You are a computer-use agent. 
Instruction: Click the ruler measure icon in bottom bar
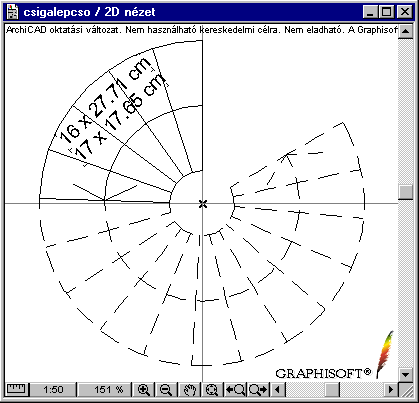tap(17, 389)
